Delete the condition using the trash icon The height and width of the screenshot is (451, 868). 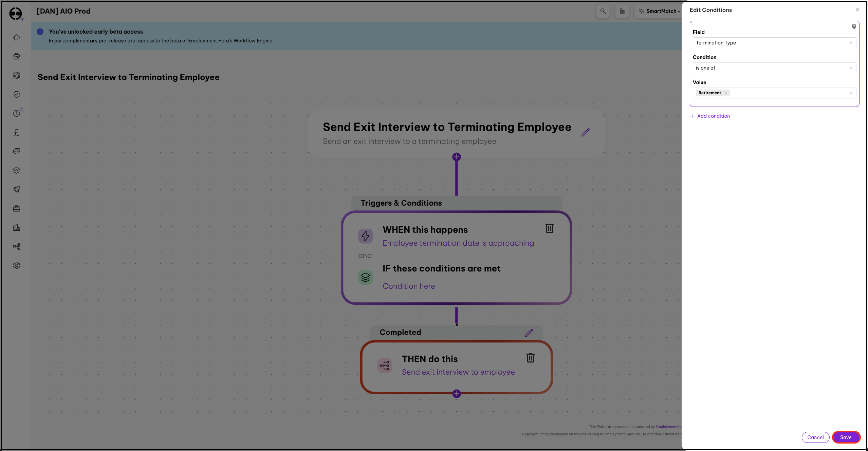pyautogui.click(x=854, y=26)
